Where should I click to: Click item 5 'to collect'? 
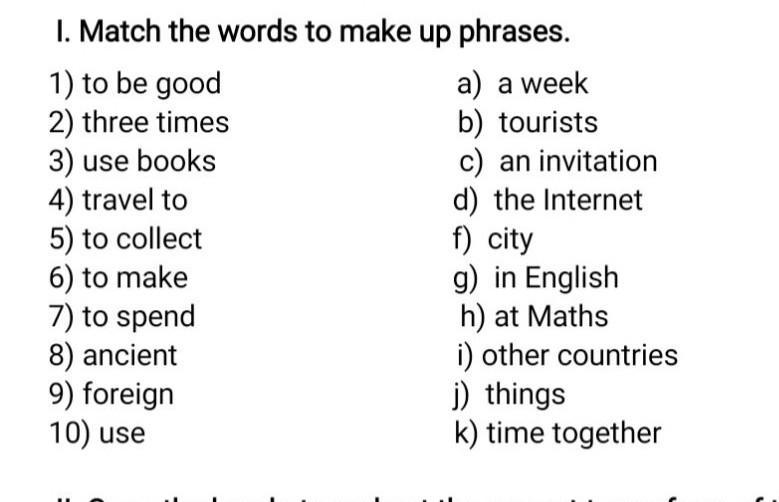pos(126,239)
